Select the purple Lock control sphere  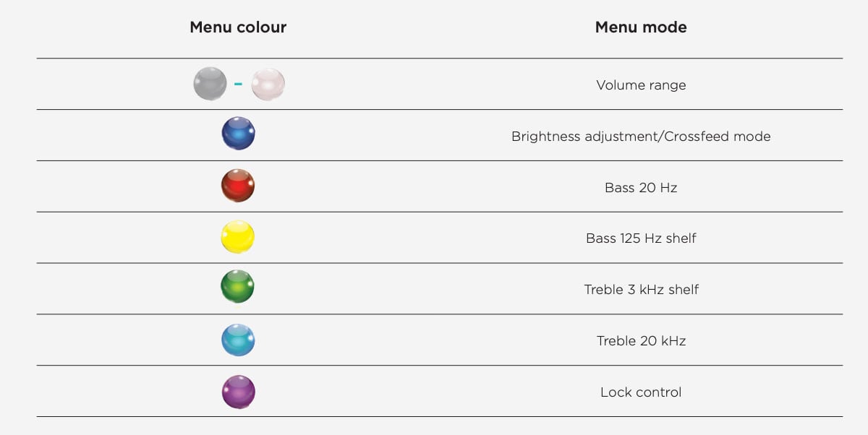point(238,392)
